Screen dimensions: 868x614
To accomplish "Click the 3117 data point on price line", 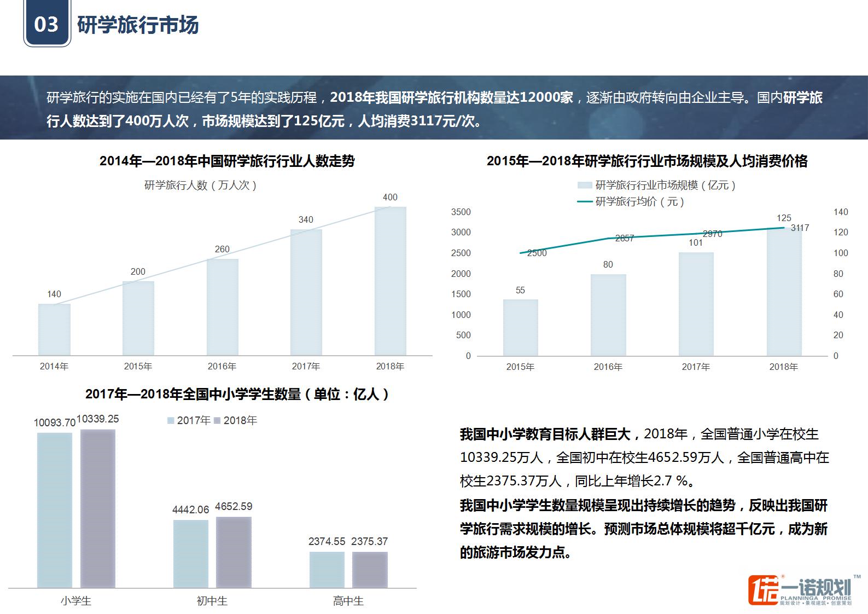I will pyautogui.click(x=784, y=228).
